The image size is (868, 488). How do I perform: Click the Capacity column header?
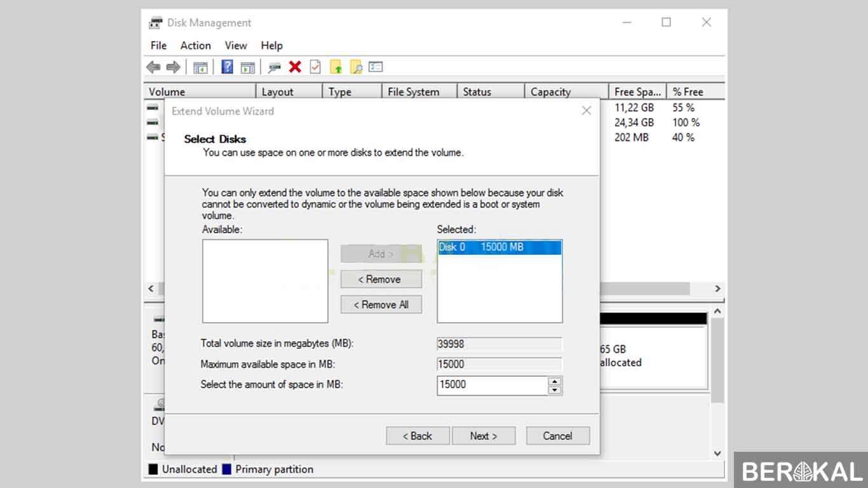(551, 92)
